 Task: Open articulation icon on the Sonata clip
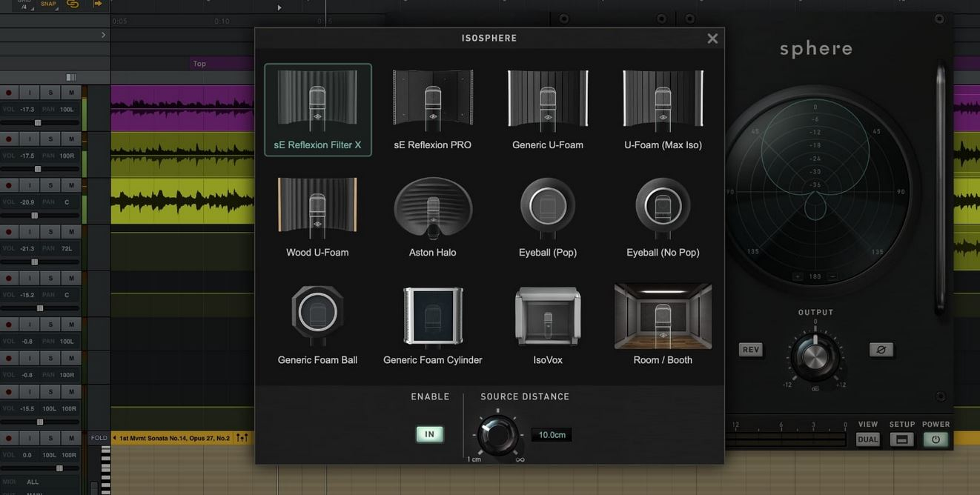point(242,438)
